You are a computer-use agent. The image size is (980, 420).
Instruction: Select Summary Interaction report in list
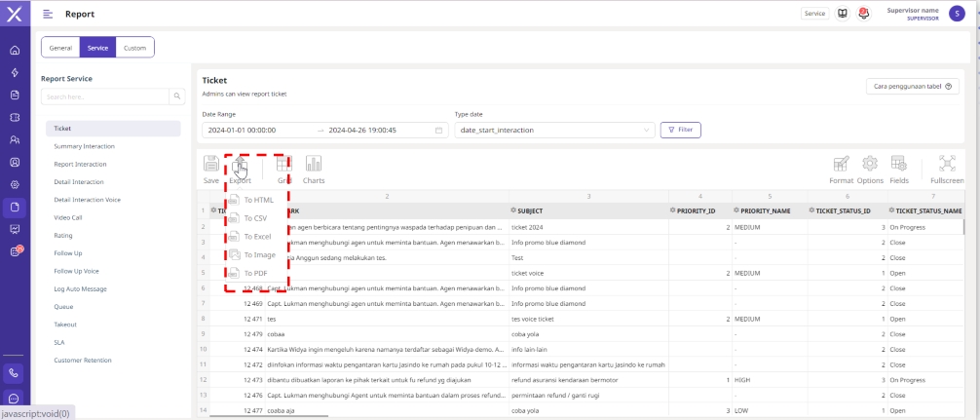pos(85,146)
